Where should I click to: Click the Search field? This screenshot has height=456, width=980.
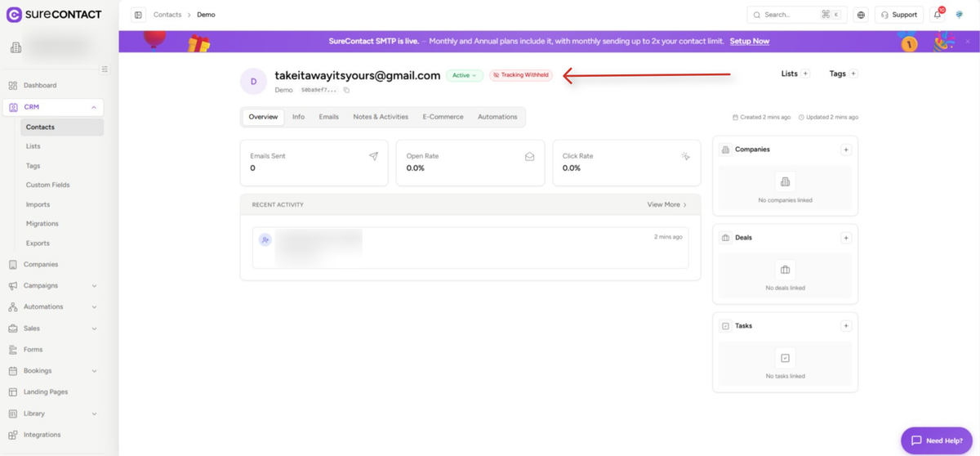pyautogui.click(x=796, y=15)
